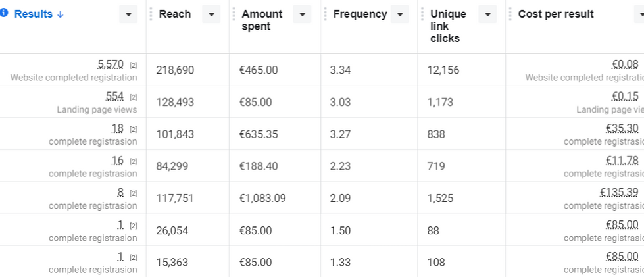
Task: Click the 218,690 reach cell
Action: click(175, 70)
